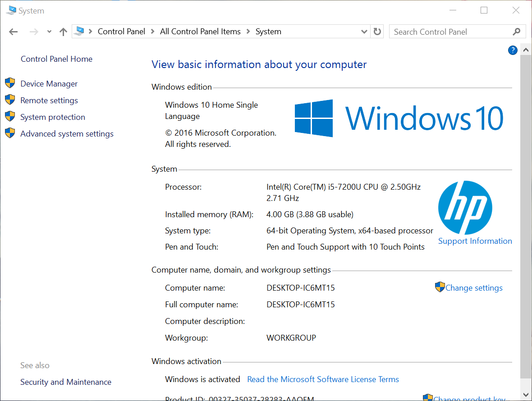
Task: Click the shield icon beside Device Manager
Action: pos(10,83)
